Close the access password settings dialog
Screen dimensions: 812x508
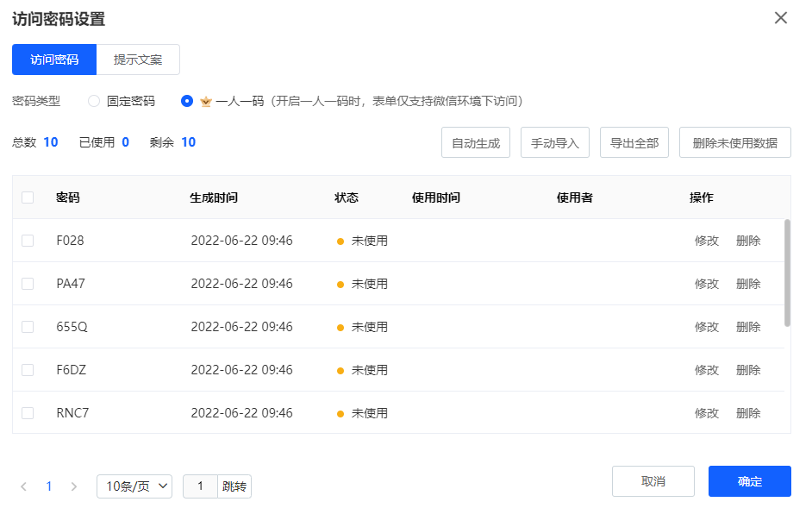tap(780, 18)
